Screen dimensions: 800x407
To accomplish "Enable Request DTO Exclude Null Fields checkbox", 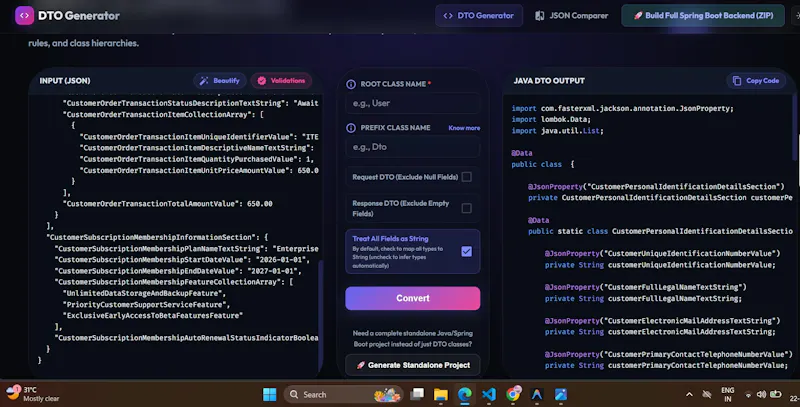I will pyautogui.click(x=466, y=177).
